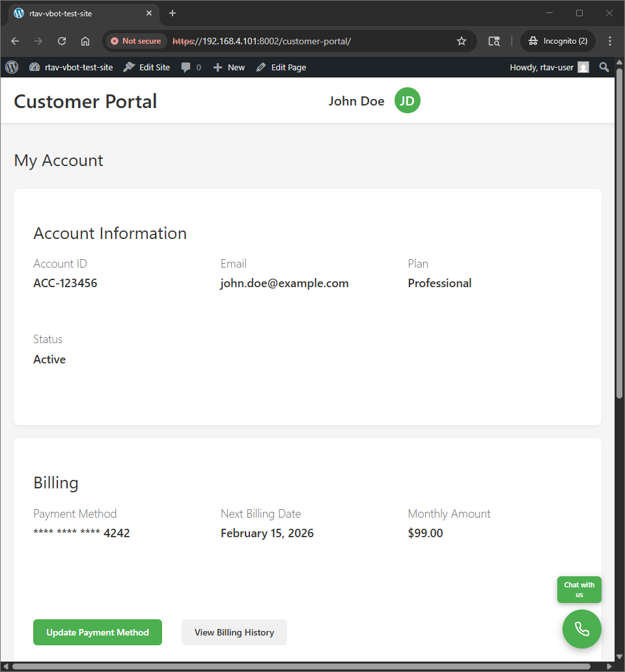Click the horizontal scrollbar at the bottom
Viewport: 625px width, 672px height.
pyautogui.click(x=299, y=666)
